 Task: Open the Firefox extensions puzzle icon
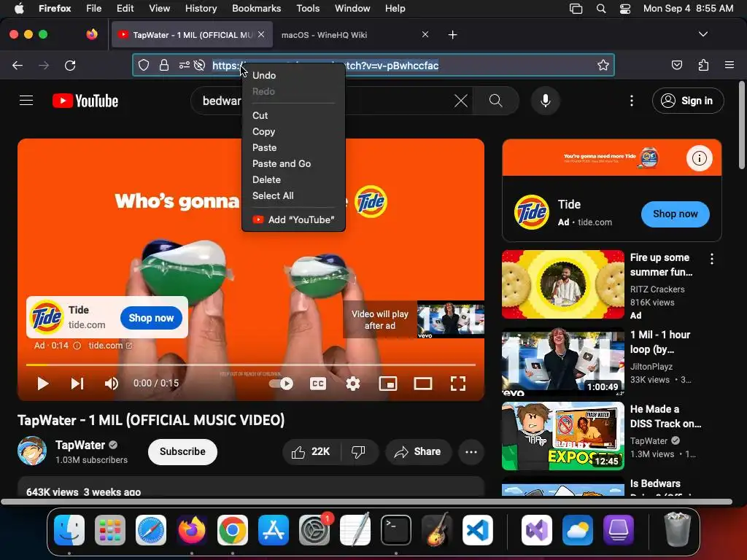[703, 65]
